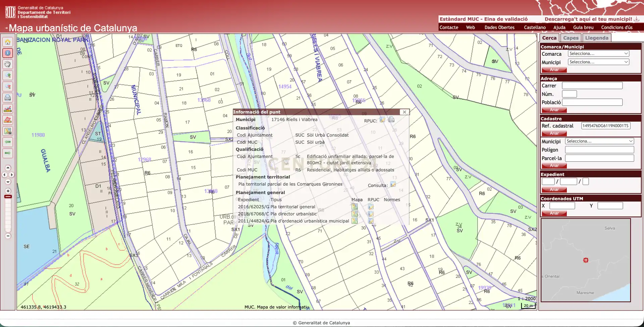Open Estàndard MUC - Eina de validació link
Screen dimensions: 644x327
point(484,19)
